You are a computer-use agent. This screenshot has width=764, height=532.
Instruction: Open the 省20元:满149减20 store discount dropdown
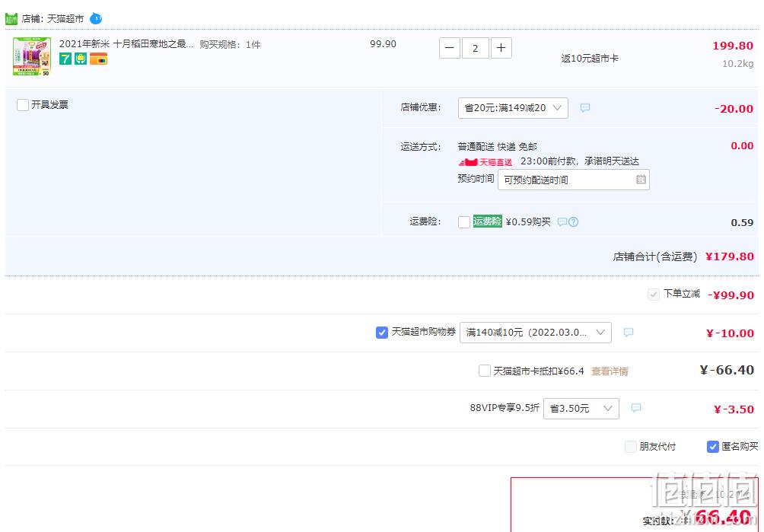click(x=513, y=107)
